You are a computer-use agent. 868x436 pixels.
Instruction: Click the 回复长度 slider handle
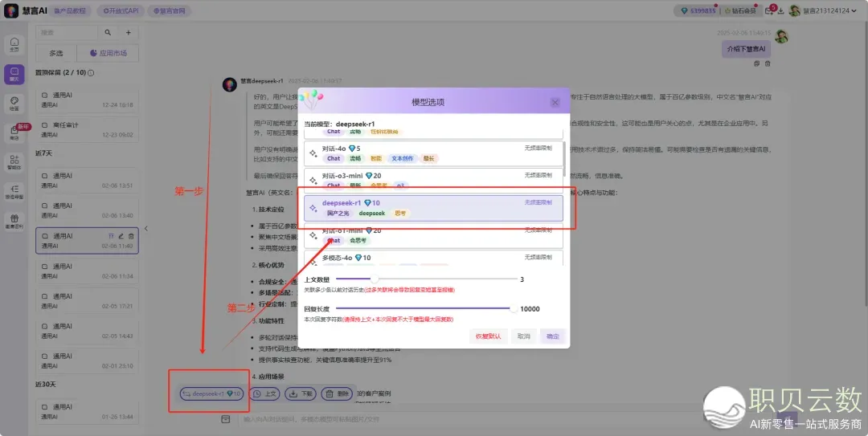[513, 309]
